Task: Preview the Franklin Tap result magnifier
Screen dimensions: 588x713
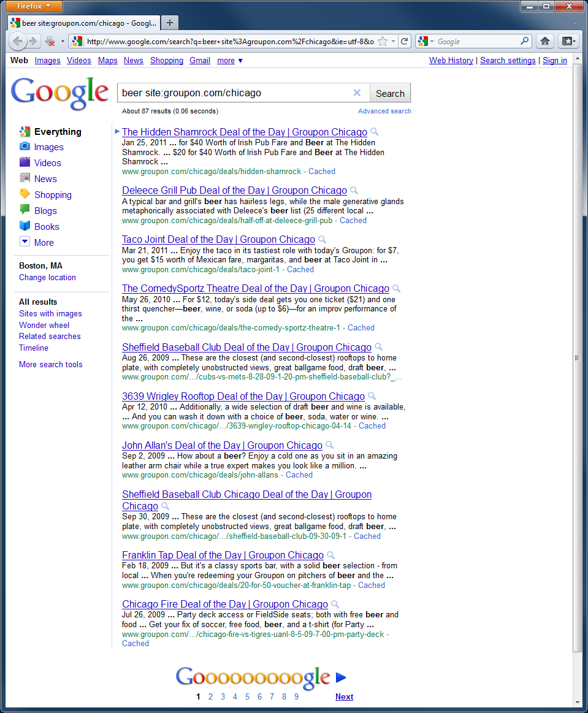Action: (331, 555)
